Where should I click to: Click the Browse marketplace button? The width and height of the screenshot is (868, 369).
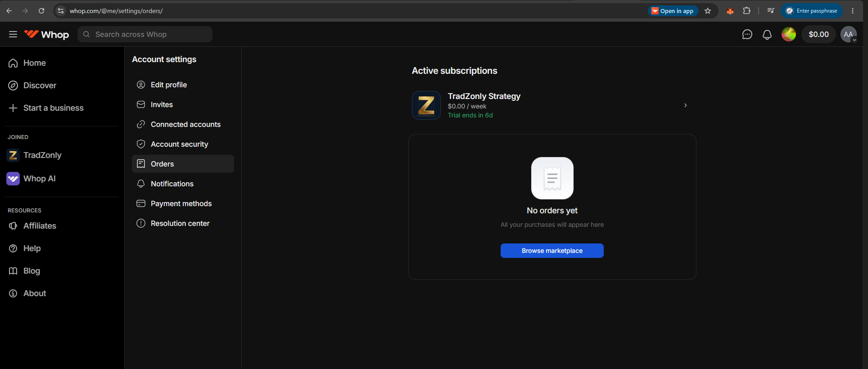click(552, 251)
